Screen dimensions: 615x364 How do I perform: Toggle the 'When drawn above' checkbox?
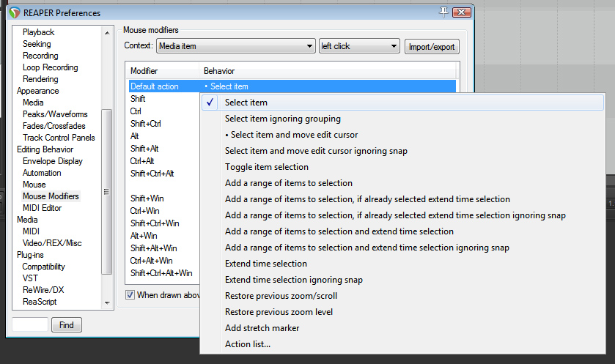pos(130,294)
